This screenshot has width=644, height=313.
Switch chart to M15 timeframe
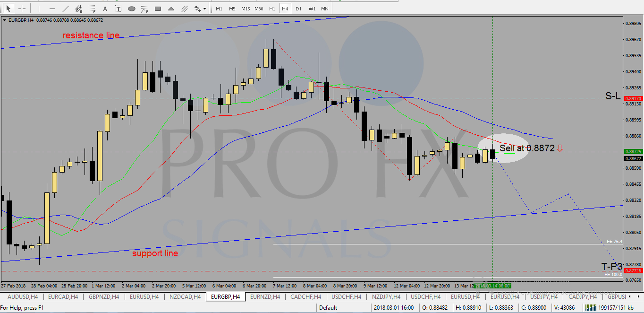(246, 9)
